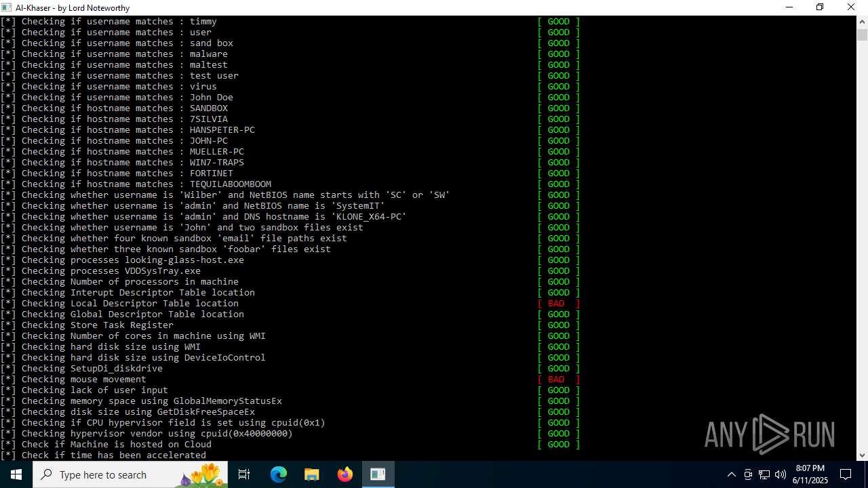Click the console scrollbar down arrow
The width and height of the screenshot is (868, 488).
[x=862, y=455]
